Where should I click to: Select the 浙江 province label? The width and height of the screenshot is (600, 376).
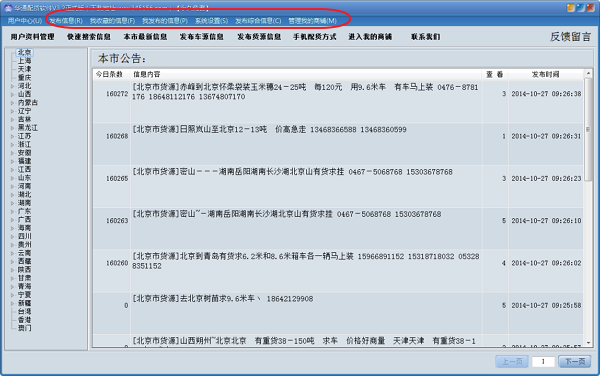coord(24,144)
